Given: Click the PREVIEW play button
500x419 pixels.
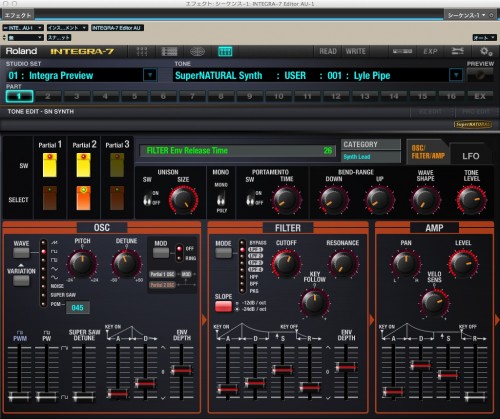Looking at the screenshot, I should [x=480, y=76].
